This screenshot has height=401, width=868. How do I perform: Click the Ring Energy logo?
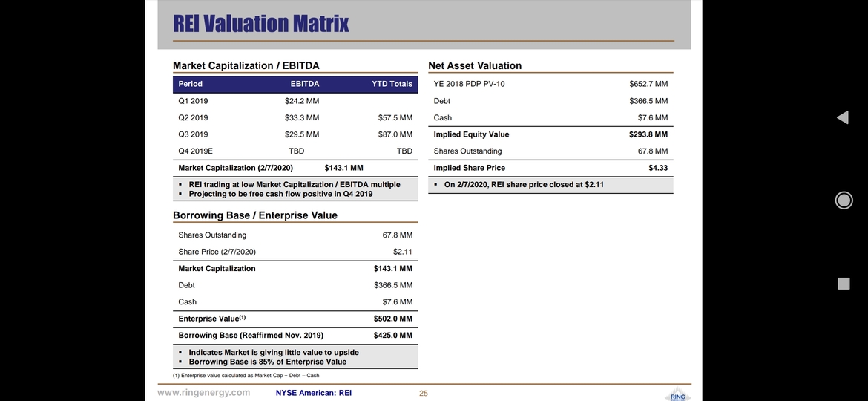point(677,394)
